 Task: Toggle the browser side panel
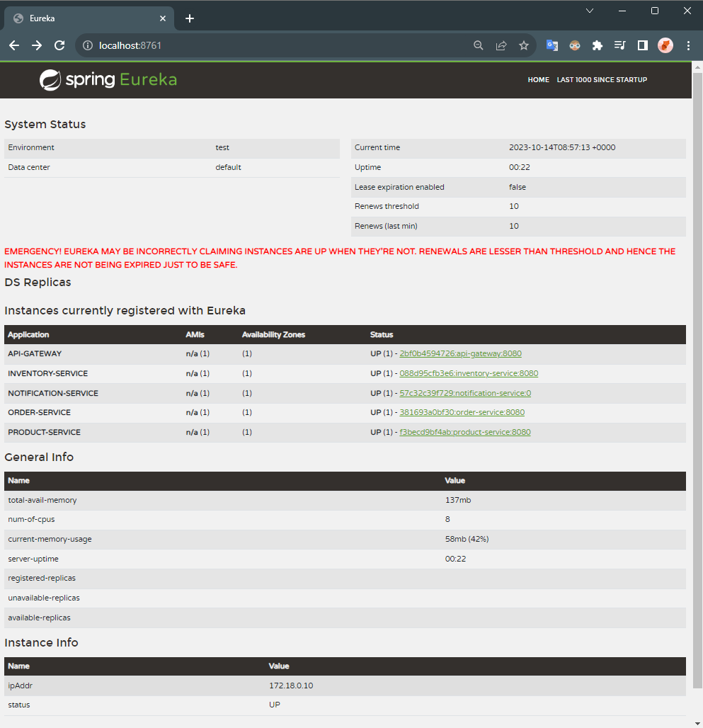coord(643,45)
